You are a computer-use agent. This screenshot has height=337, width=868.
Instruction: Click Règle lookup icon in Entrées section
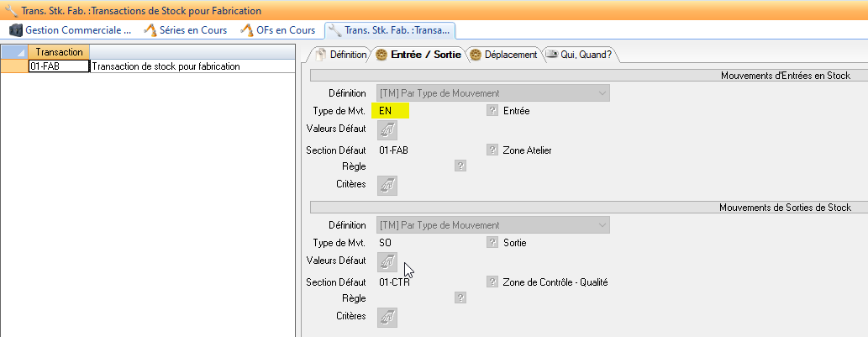(460, 166)
